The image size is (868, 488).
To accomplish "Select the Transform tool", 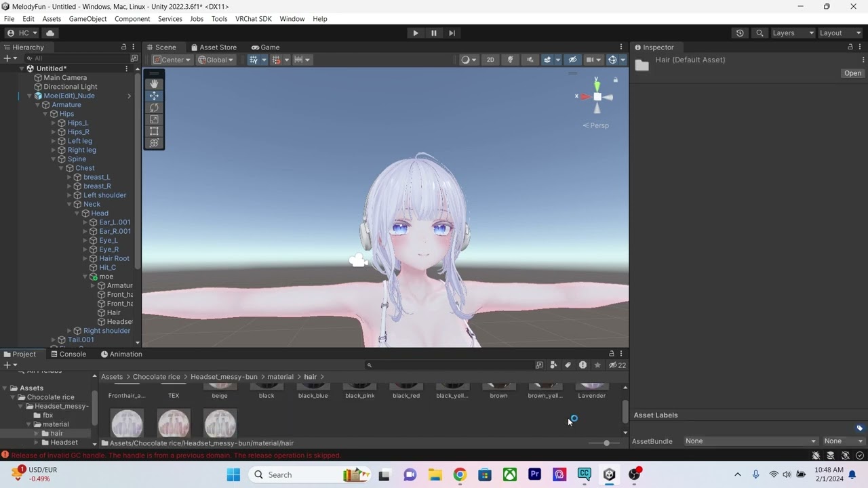I will pyautogui.click(x=154, y=143).
